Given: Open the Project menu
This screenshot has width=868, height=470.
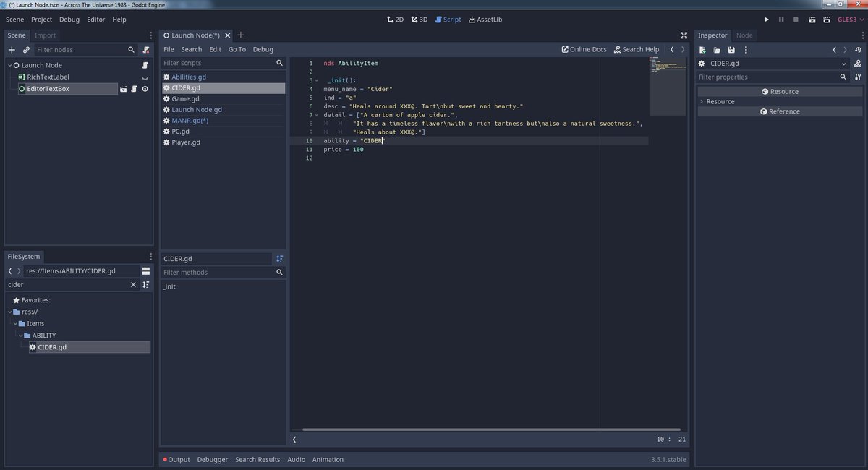Looking at the screenshot, I should 41,20.
